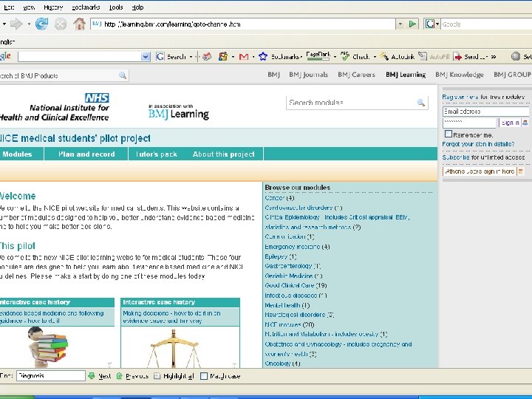Tick the Remember me checkbox
This screenshot has width=532, height=399.
[449, 134]
